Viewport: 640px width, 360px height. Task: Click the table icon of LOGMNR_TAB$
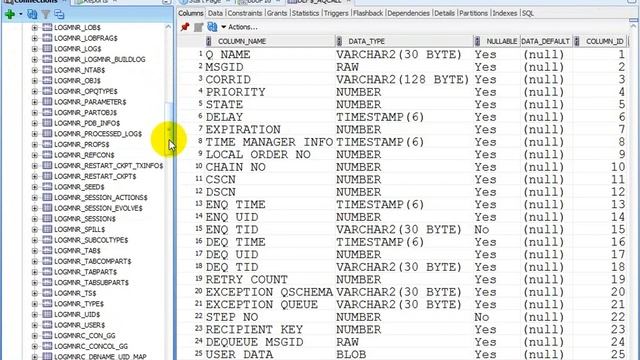(47, 250)
